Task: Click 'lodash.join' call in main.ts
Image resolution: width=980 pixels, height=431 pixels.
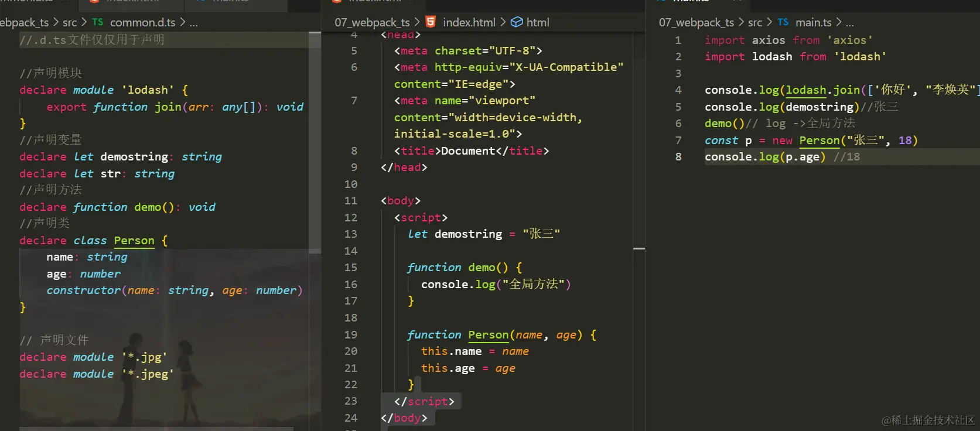Action: click(x=822, y=90)
